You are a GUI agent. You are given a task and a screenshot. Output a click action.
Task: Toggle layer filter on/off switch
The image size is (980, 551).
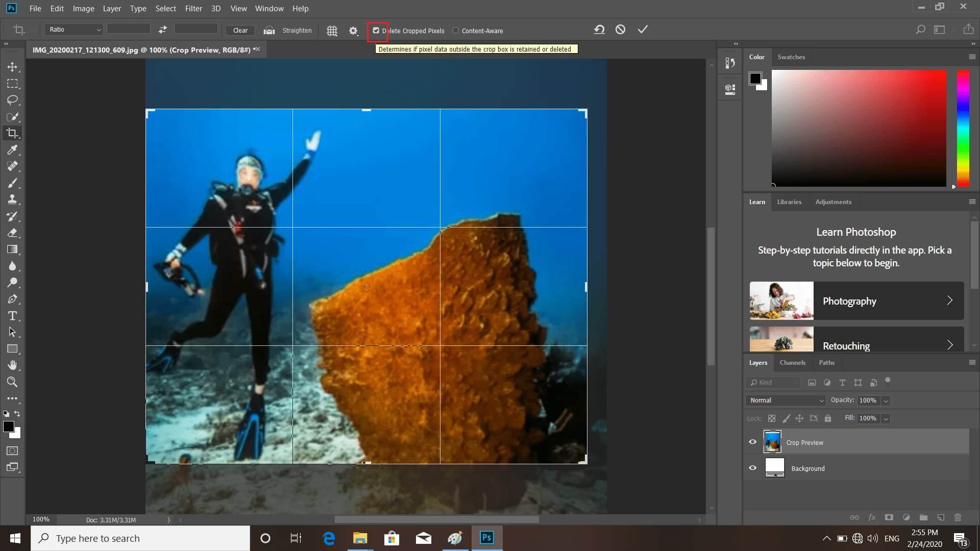(888, 380)
